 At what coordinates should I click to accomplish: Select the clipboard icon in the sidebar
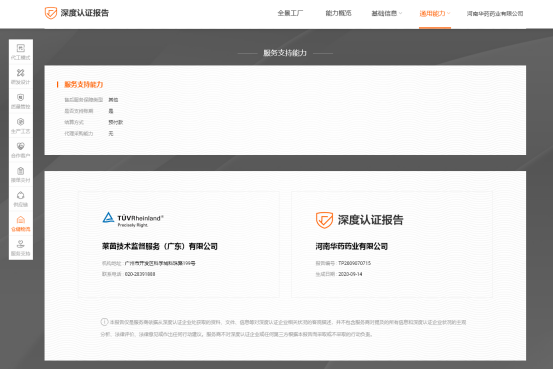[x=20, y=171]
